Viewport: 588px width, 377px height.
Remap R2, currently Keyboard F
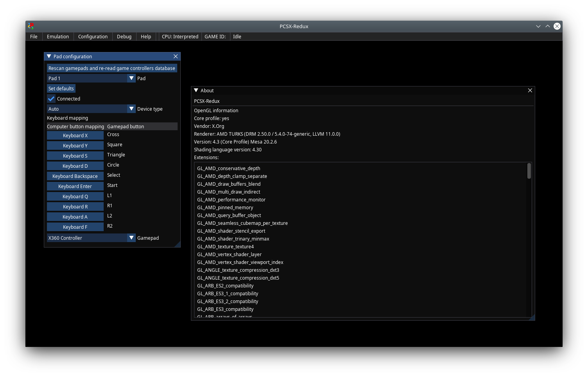[75, 227]
